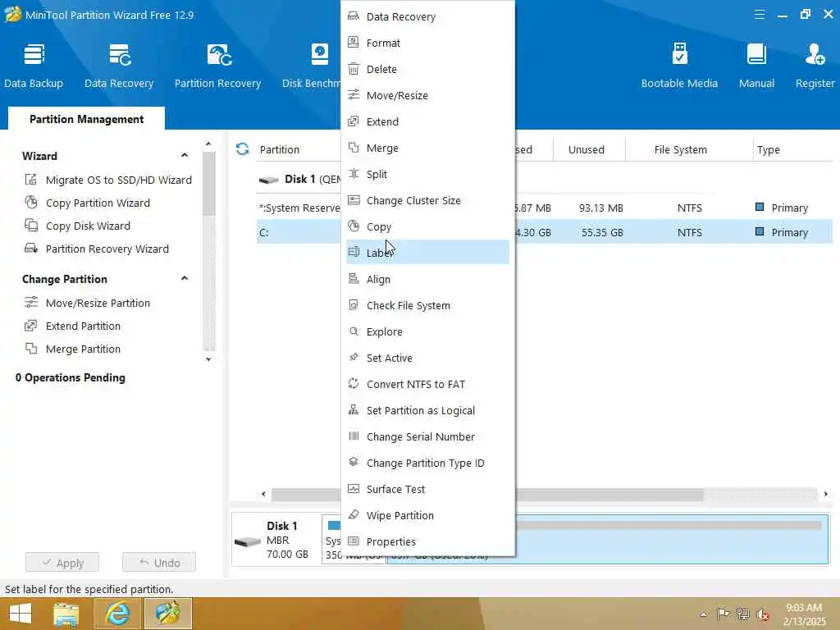The width and height of the screenshot is (840, 630).
Task: Open Properties from context menu
Action: click(427, 541)
